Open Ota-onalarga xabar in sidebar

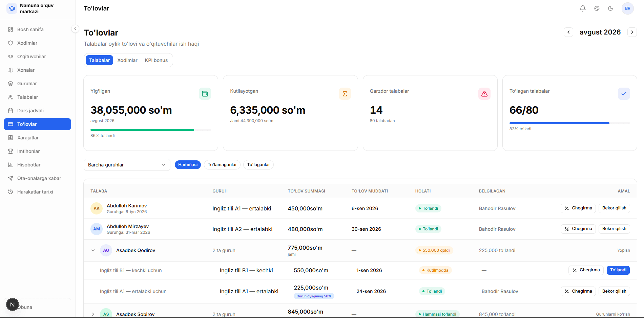click(x=37, y=178)
